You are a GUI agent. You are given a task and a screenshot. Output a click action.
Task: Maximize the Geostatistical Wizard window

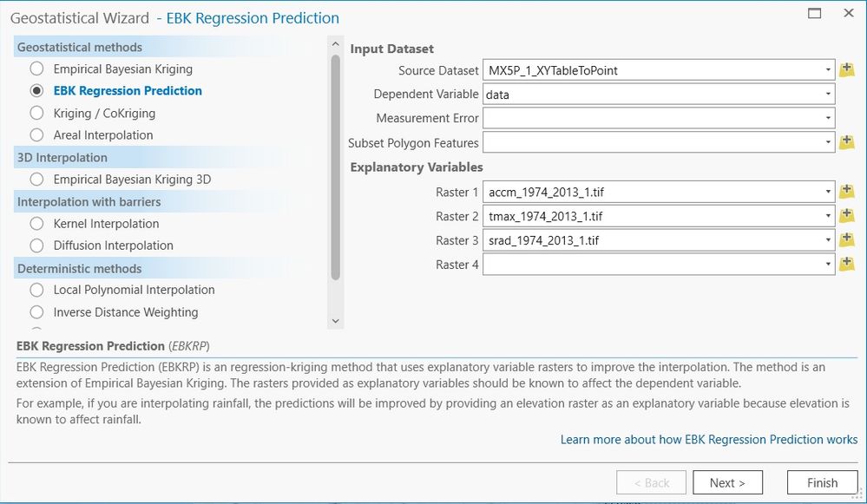click(x=814, y=13)
